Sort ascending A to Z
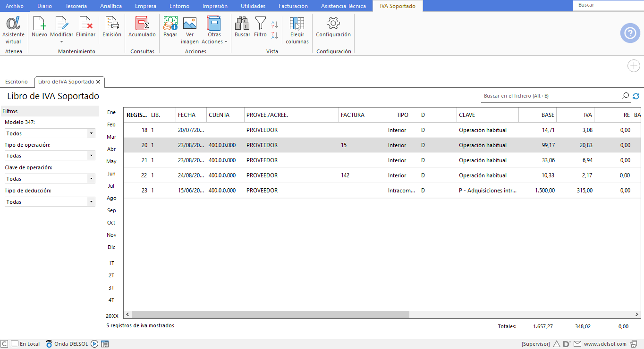Viewport: 644px width, 349px height. coord(275,25)
